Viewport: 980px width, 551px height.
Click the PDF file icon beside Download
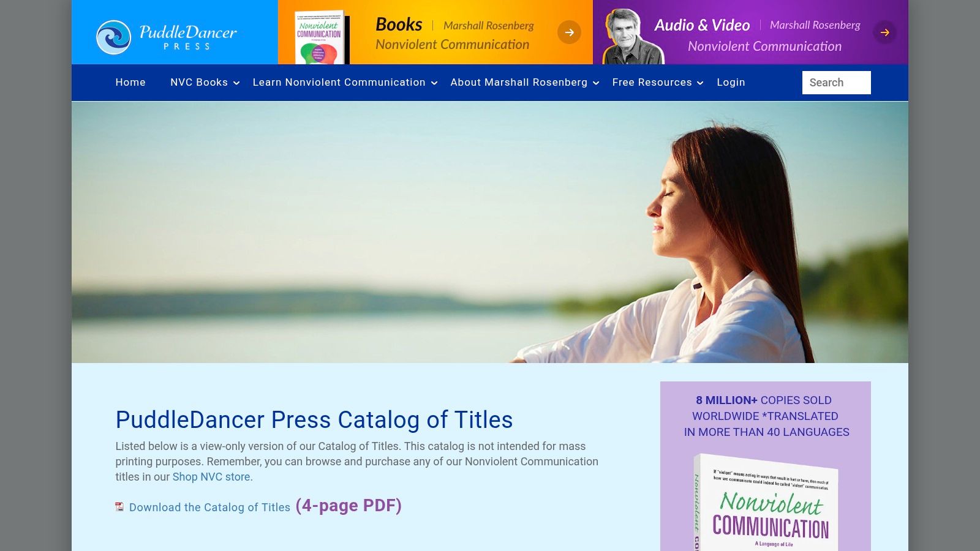click(119, 507)
